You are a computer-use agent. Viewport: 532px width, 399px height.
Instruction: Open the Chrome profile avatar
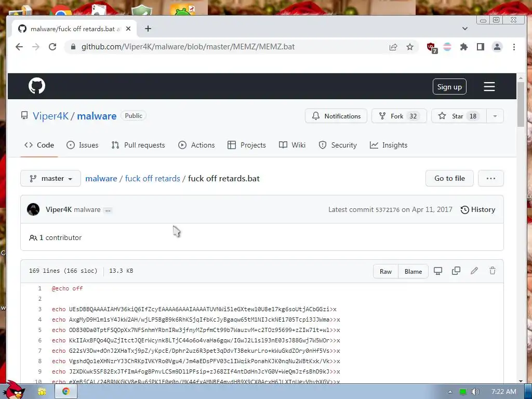[x=497, y=47]
